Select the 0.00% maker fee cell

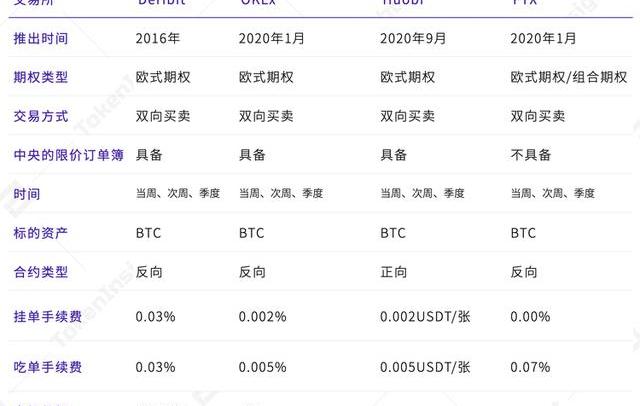coord(530,316)
